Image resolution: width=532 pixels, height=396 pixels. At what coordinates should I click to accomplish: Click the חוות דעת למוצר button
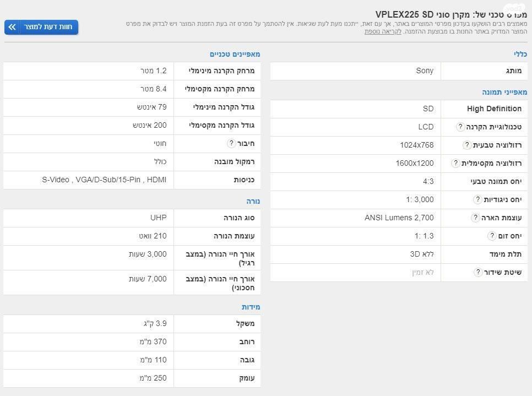pyautogui.click(x=41, y=27)
